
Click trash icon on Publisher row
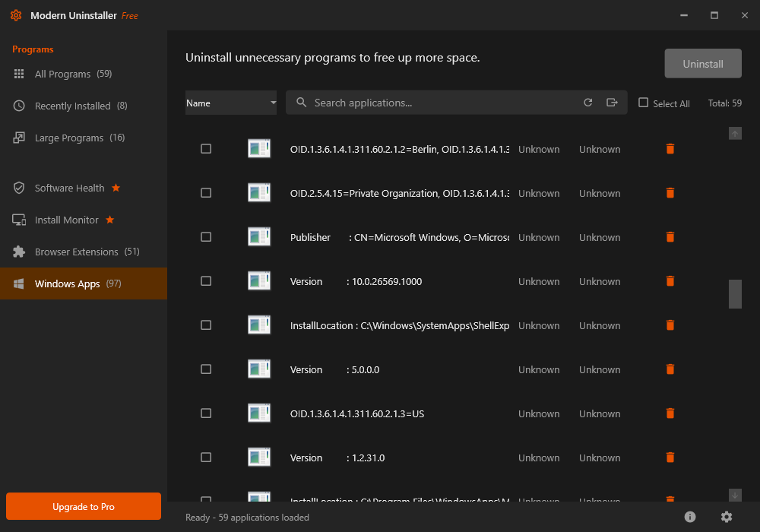click(x=670, y=237)
